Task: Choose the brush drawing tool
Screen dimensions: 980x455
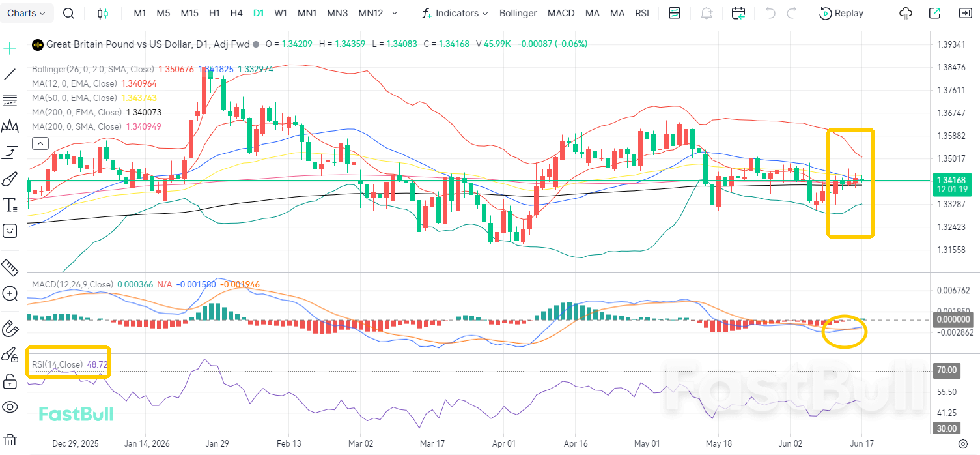Action: pyautogui.click(x=10, y=179)
